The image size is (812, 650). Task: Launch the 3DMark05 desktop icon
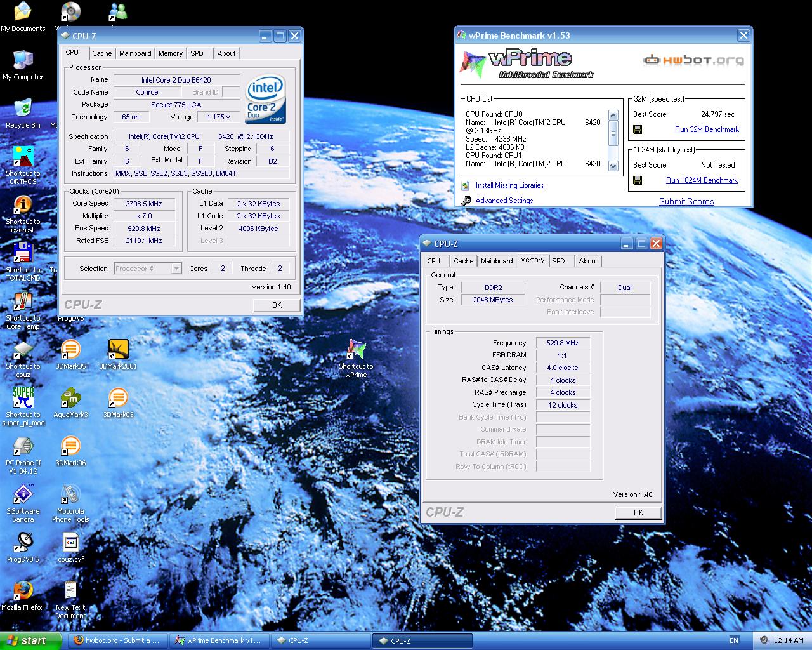pos(70,355)
